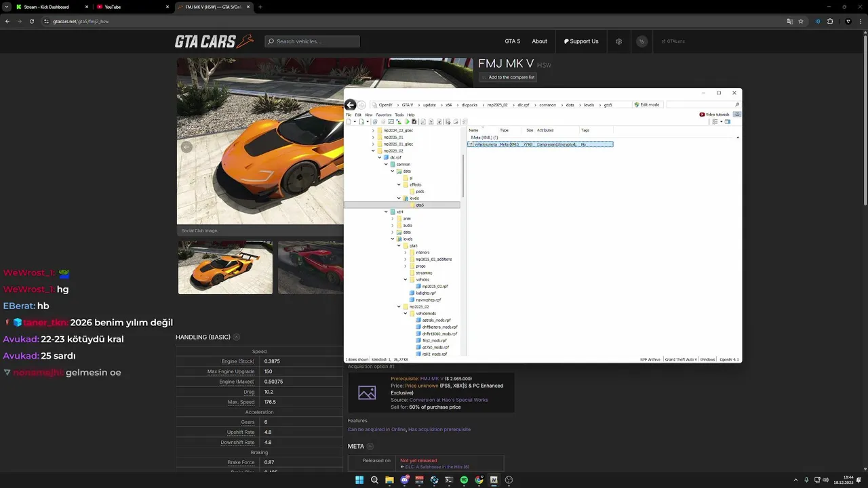Select the red car thumbnail
The height and width of the screenshot is (488, 868).
tap(311, 268)
